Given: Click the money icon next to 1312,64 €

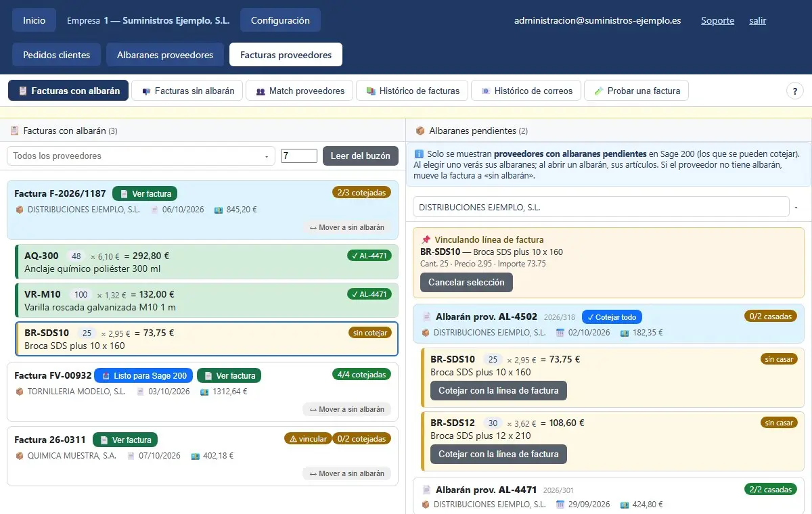Looking at the screenshot, I should [204, 391].
